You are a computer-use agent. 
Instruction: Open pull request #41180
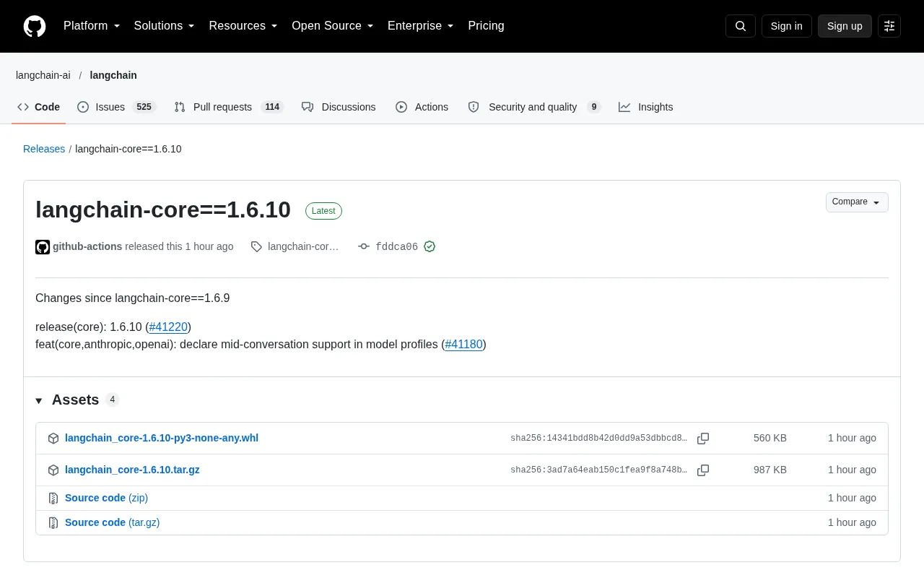pyautogui.click(x=463, y=344)
